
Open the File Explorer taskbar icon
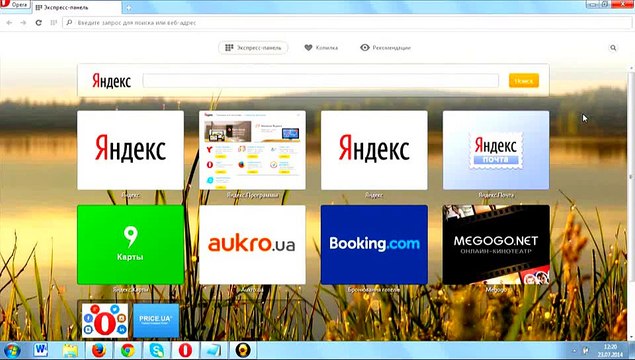coord(70,350)
